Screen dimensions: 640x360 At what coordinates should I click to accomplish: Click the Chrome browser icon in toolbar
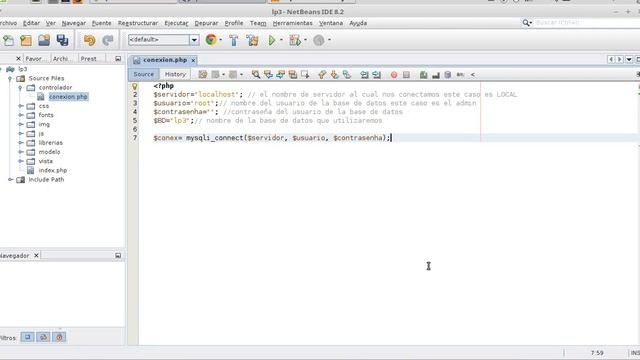(x=211, y=40)
